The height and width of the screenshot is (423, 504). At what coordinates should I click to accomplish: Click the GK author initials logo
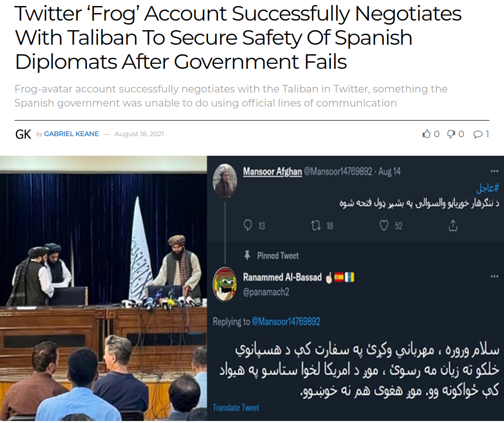click(x=23, y=134)
